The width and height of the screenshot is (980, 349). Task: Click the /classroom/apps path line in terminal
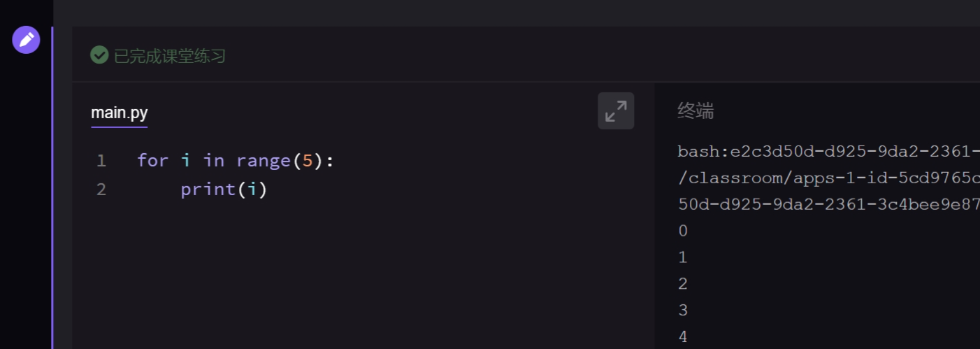tap(828, 178)
